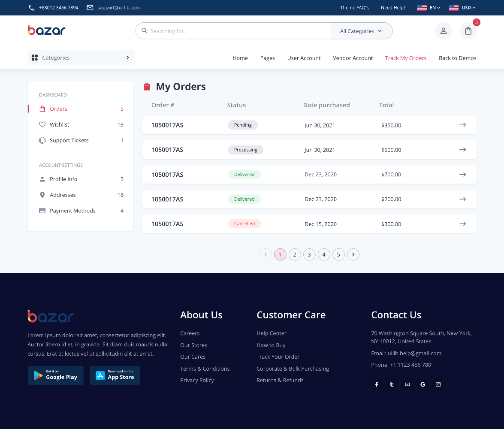
Task: Click the Google icon in footer
Action: [x=423, y=384]
